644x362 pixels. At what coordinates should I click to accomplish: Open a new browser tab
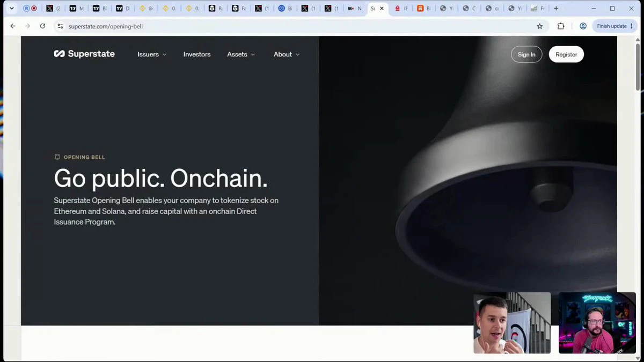556,9
